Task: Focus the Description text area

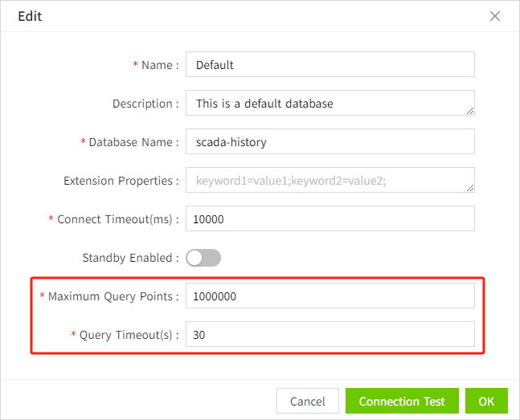Action: tap(330, 103)
